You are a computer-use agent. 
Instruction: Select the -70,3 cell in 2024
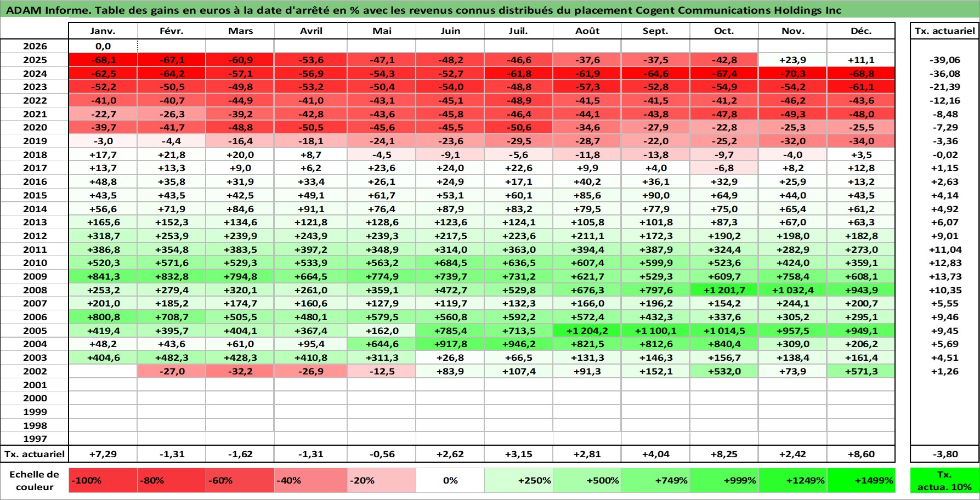pos(792,73)
